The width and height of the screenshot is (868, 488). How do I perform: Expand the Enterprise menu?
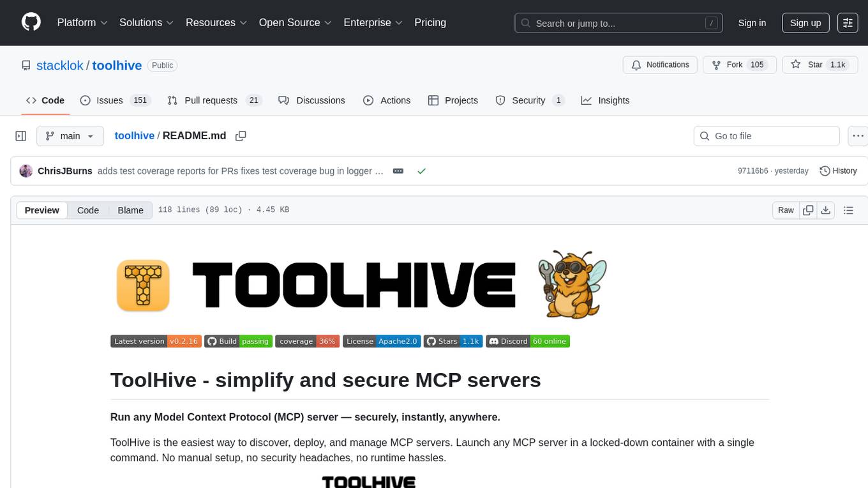pyautogui.click(x=373, y=22)
